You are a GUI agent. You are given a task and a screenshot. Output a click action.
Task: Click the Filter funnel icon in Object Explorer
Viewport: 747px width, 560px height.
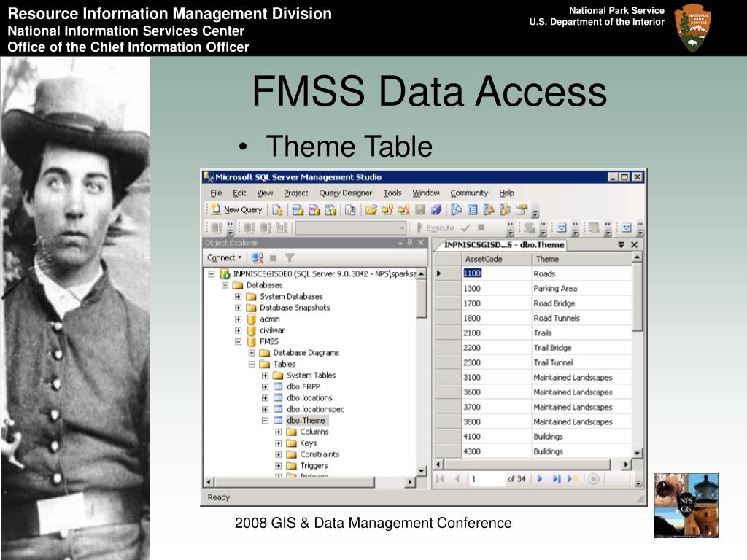tap(289, 258)
